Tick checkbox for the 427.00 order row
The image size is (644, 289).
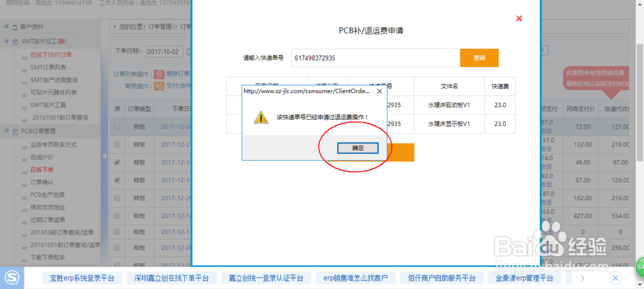pos(117,215)
